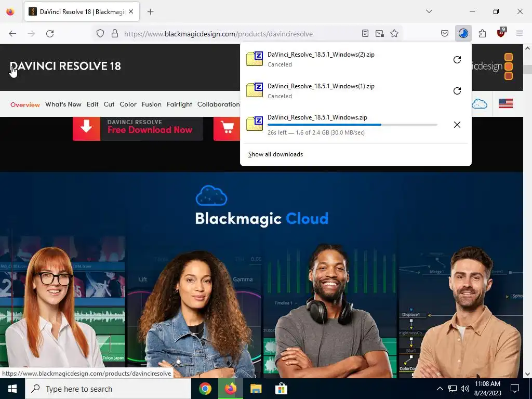Click the zip file icon of Windows(2).zip

tap(255, 58)
